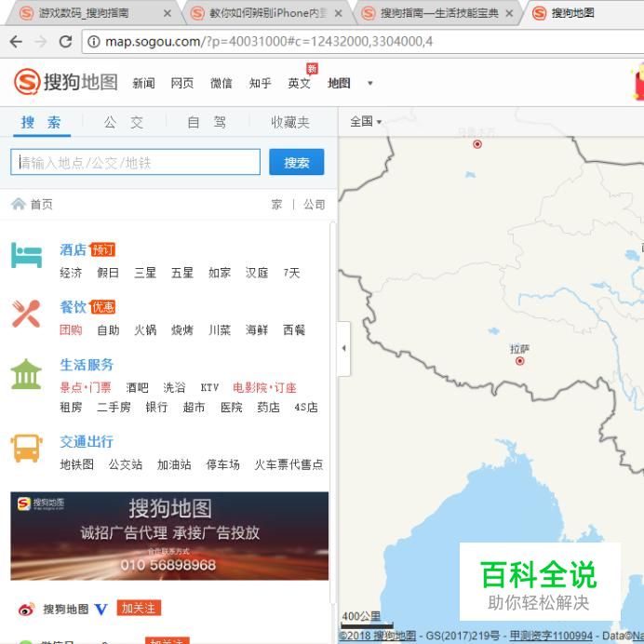
Task: Reload the page with the refresh icon
Action: click(65, 42)
